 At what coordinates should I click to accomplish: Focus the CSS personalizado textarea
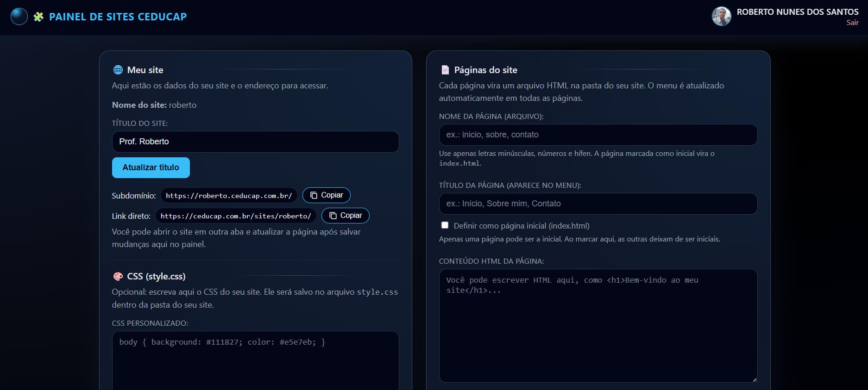(x=255, y=360)
